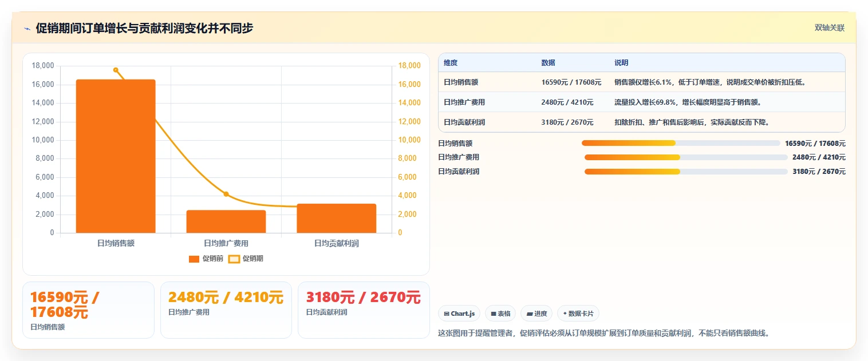Image resolution: width=868 pixels, height=361 pixels.
Task: Click the 日均贡献利润 progress bar
Action: [686, 172]
